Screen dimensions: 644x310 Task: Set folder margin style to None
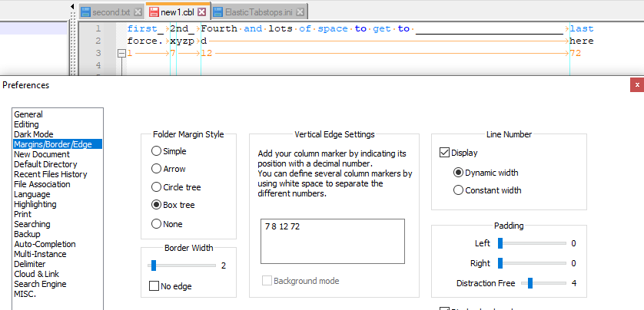(x=157, y=224)
